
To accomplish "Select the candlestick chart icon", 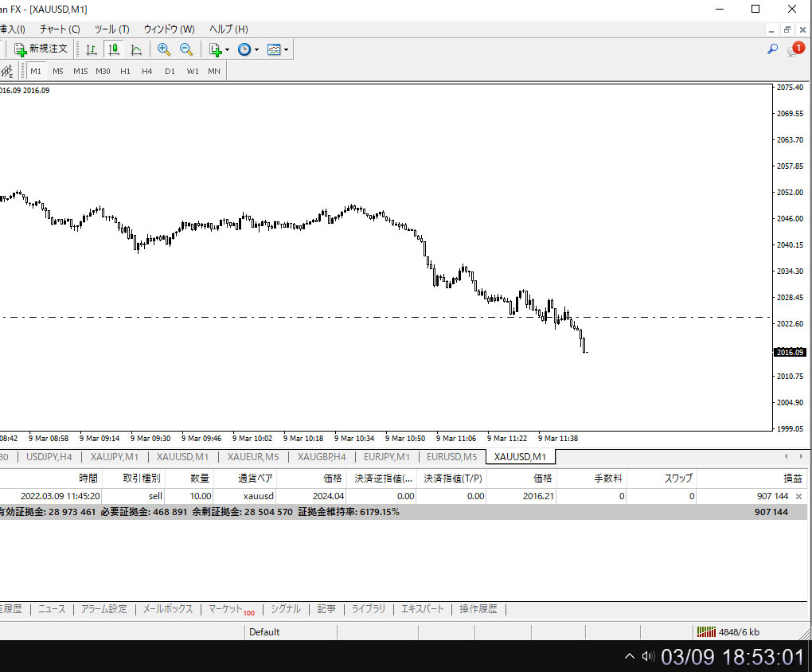I will (x=114, y=49).
